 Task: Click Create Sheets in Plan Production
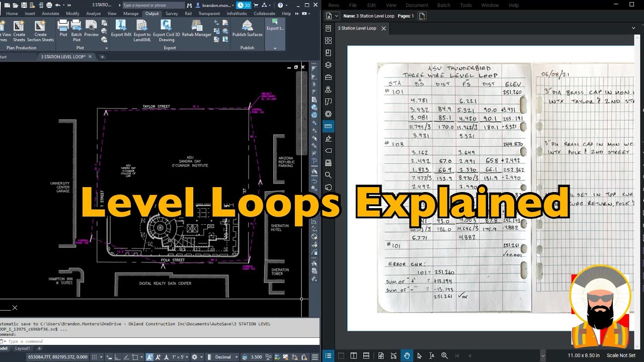pos(19,30)
